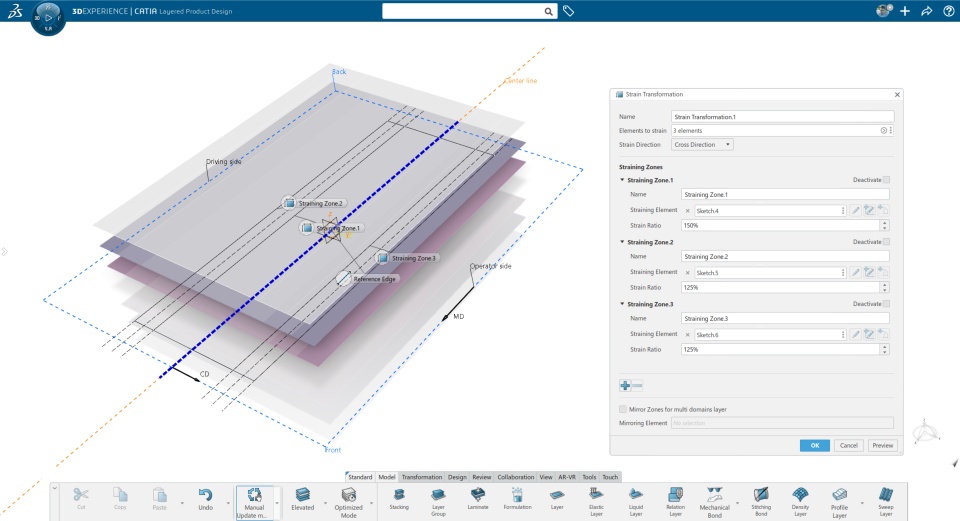Select the Mechanical Bond tool
The width and height of the screenshot is (960, 521).
tap(714, 503)
